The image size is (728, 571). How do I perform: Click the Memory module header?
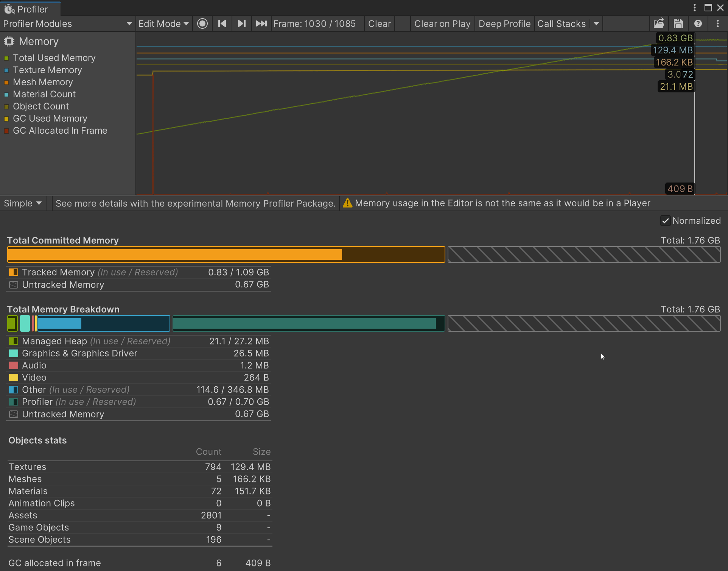point(39,42)
